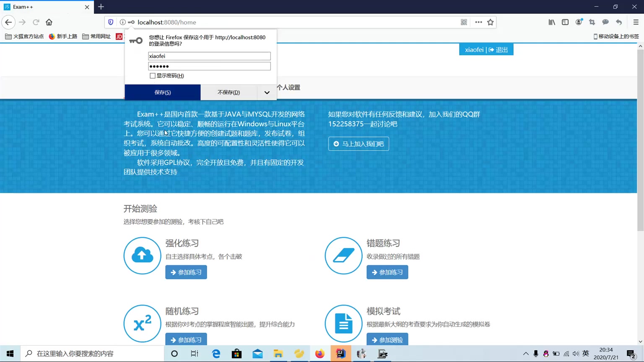Open a new browser tab
644x362 pixels.
pyautogui.click(x=101, y=7)
